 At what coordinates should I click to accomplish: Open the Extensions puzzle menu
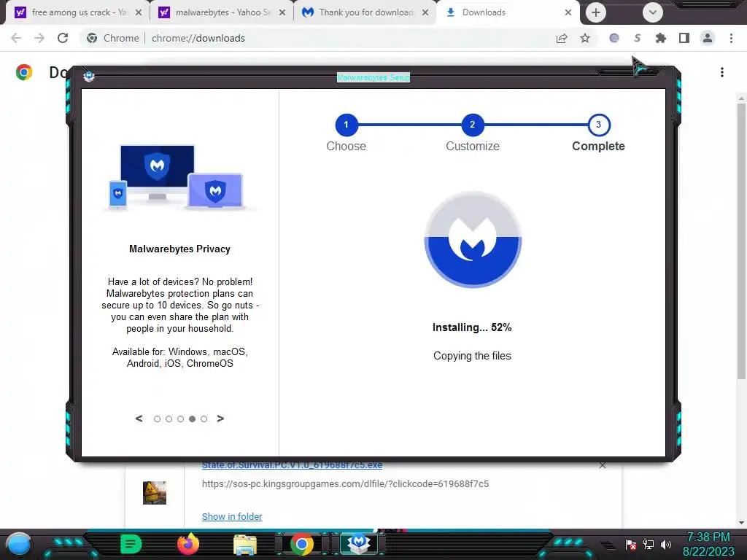click(x=661, y=38)
